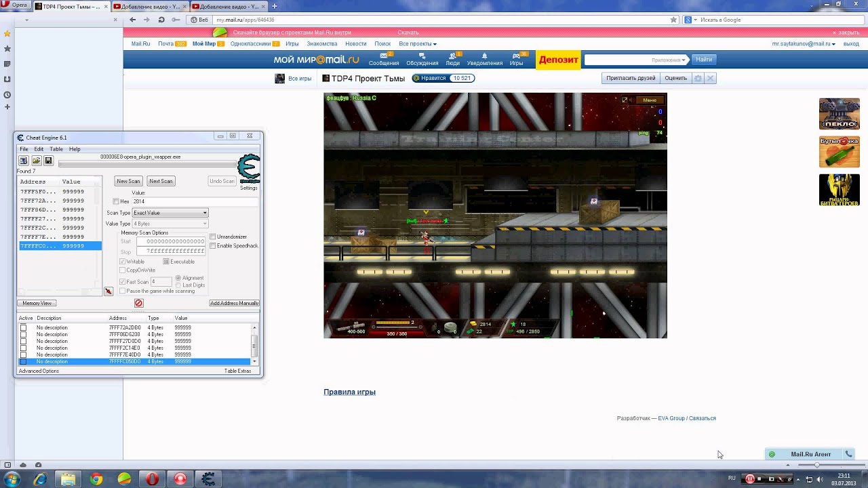This screenshot has height=488, width=868.
Task: Open Cheat Engine Settings logo
Action: pos(248,169)
